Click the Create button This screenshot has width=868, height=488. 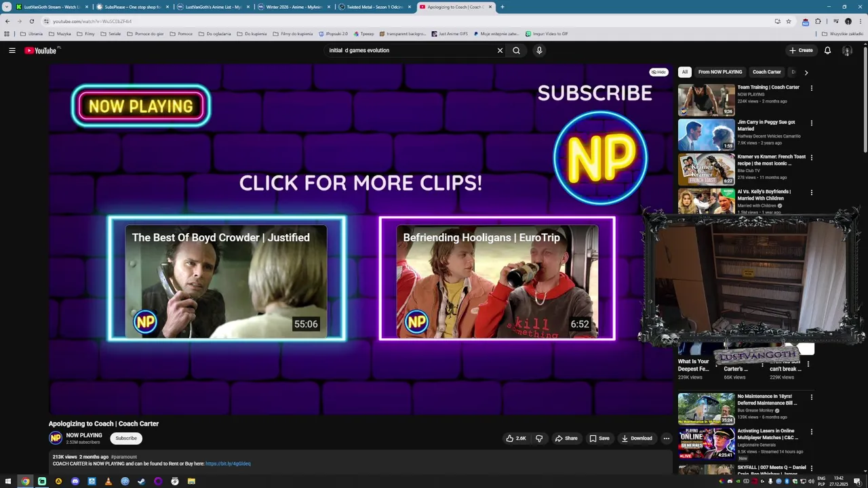(801, 50)
